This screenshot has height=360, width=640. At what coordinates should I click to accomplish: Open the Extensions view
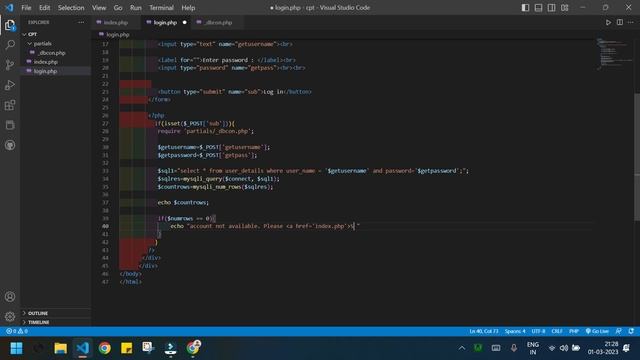10,105
